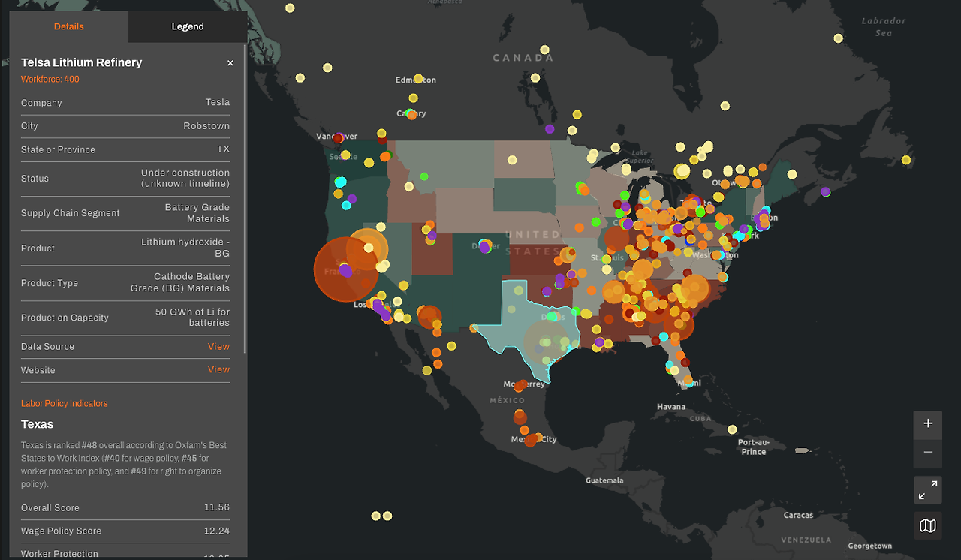The image size is (961, 560).
Task: Click the largest orange circle near San Francisco
Action: coord(346,269)
